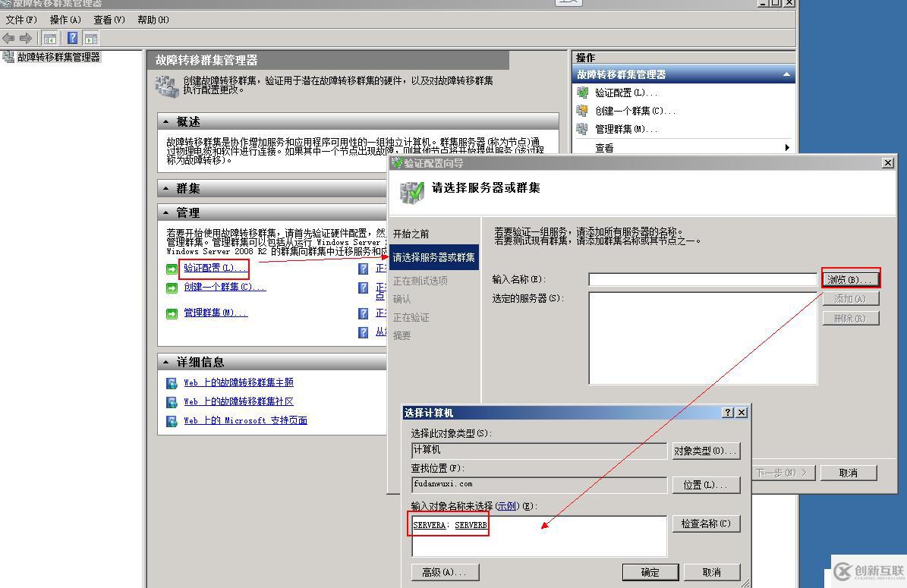Click the wizard 取消 button

(848, 473)
